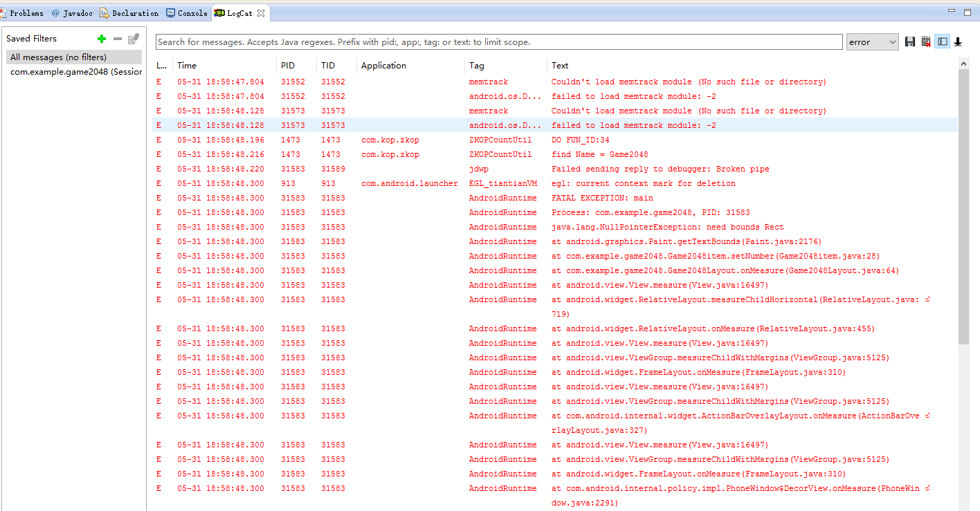Click the scrollbar up arrow
This screenshot has width=980, height=511.
[x=964, y=64]
